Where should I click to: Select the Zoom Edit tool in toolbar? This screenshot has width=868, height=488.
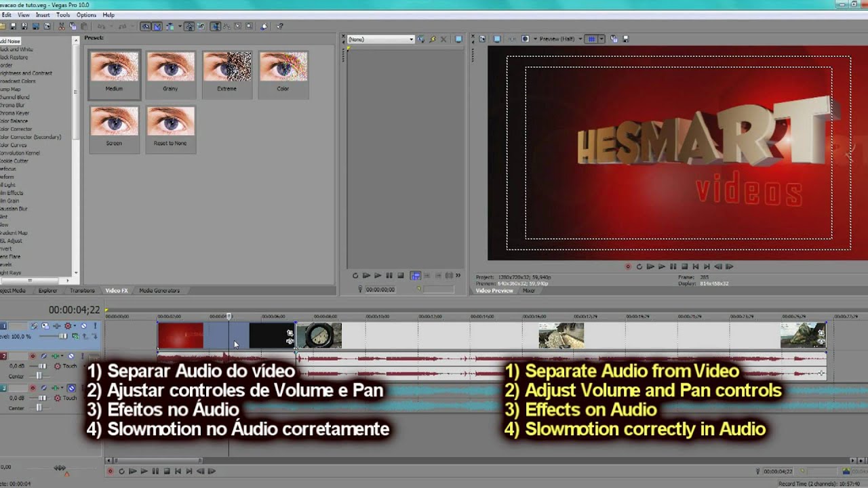click(249, 26)
